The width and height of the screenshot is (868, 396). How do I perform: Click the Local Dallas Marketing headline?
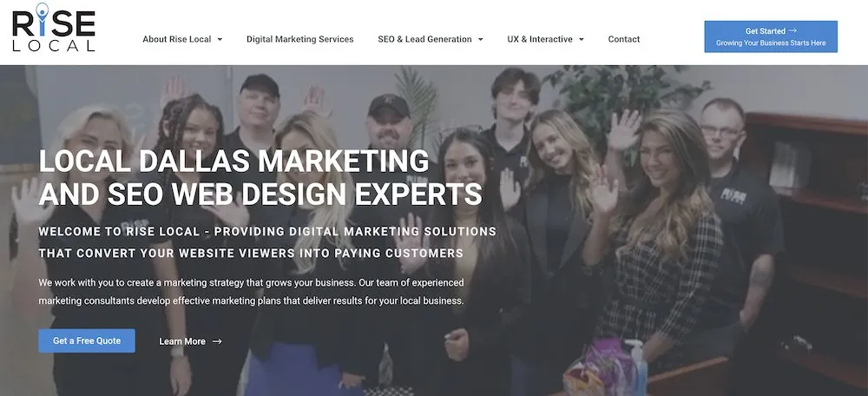click(x=260, y=178)
